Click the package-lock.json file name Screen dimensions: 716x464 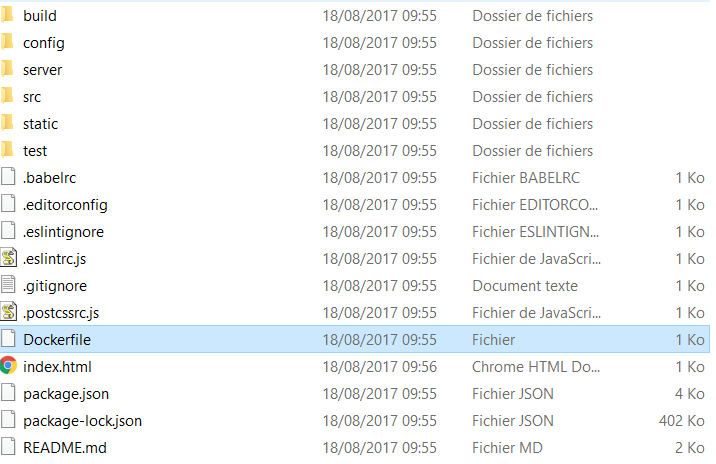click(83, 421)
